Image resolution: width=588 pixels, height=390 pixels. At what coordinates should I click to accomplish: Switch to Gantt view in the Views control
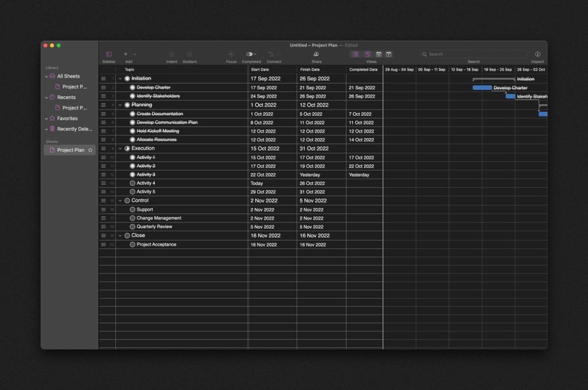tap(367, 53)
